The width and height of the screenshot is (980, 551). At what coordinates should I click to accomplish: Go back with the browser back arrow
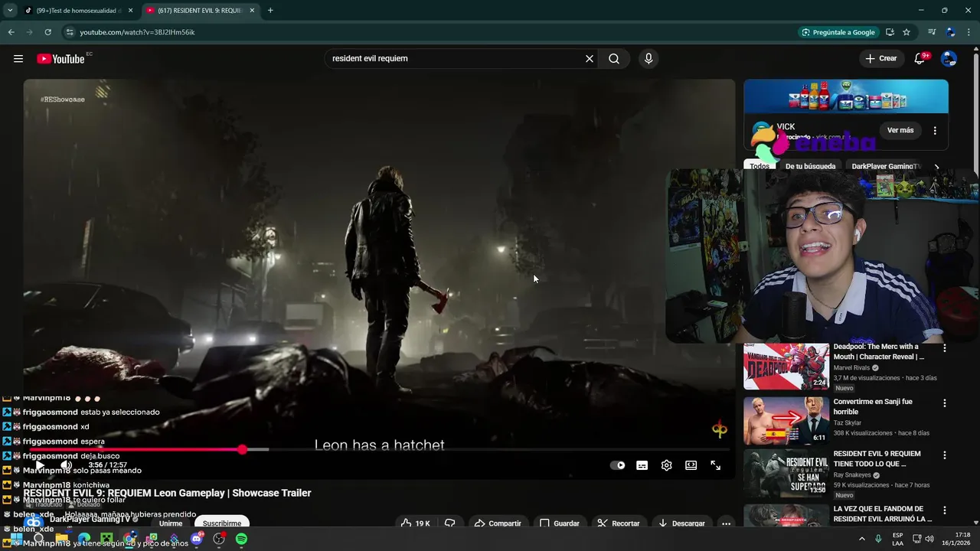pos(11,32)
